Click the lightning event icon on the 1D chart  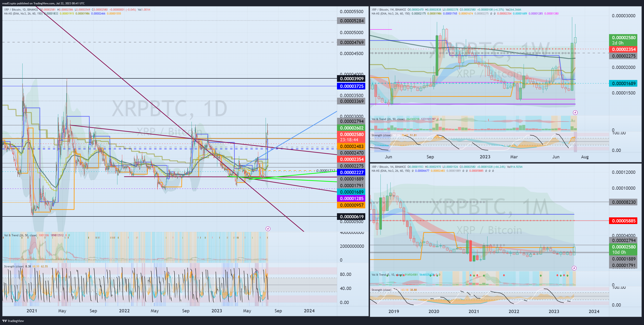[268, 229]
